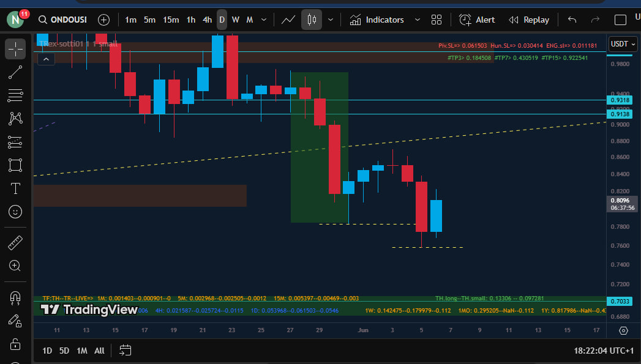Start Bar Replay mode
Screen dimensions: 641x364
pyautogui.click(x=529, y=20)
